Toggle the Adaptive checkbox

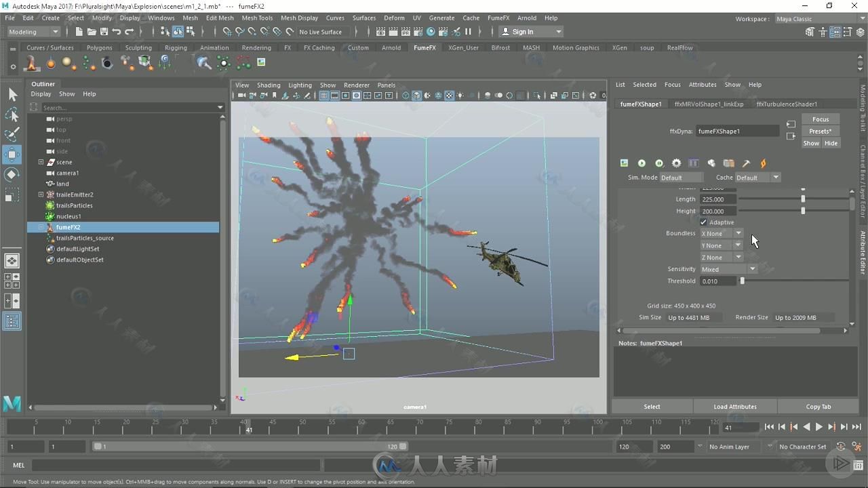(704, 222)
